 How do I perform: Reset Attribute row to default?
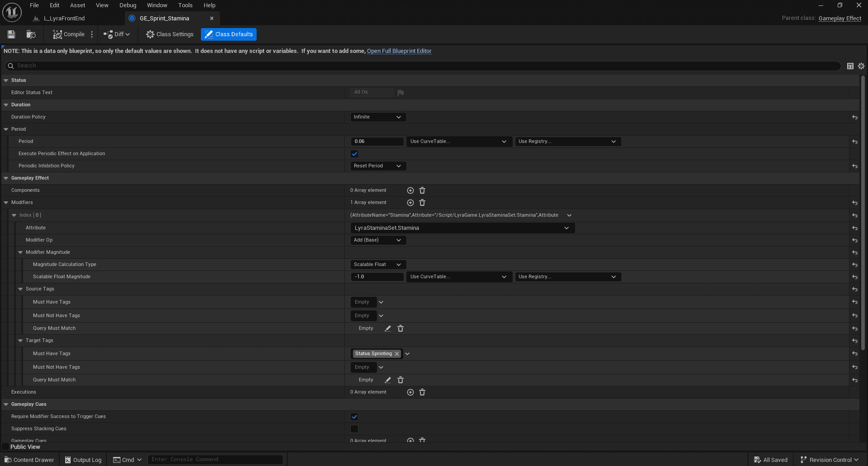[855, 228]
